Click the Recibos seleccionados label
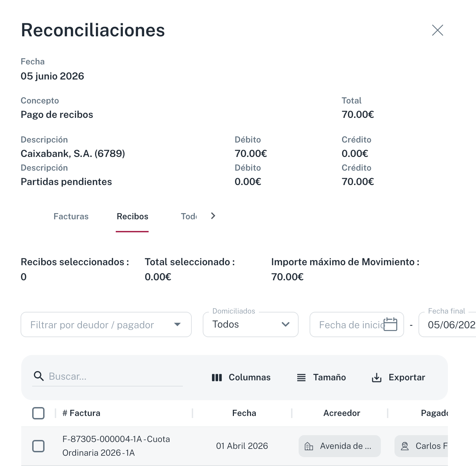 (75, 262)
